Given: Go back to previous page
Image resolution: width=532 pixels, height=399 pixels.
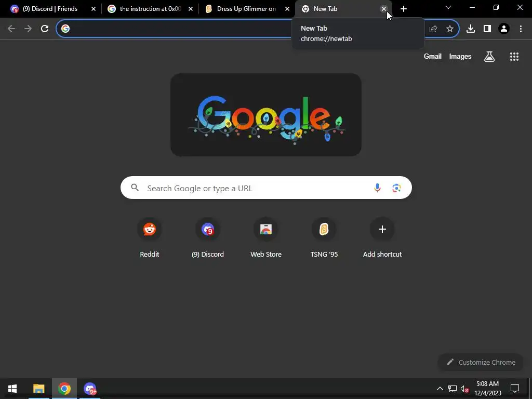Looking at the screenshot, I should click(11, 29).
